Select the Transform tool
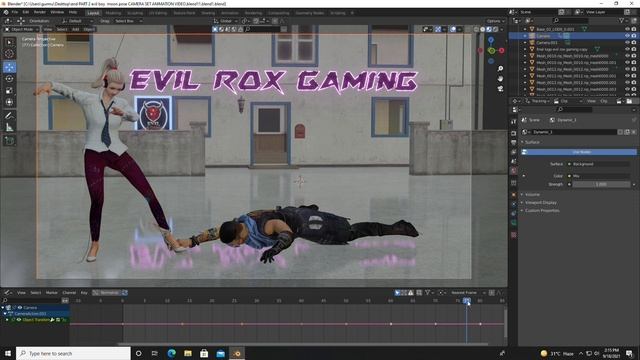 [x=9, y=102]
